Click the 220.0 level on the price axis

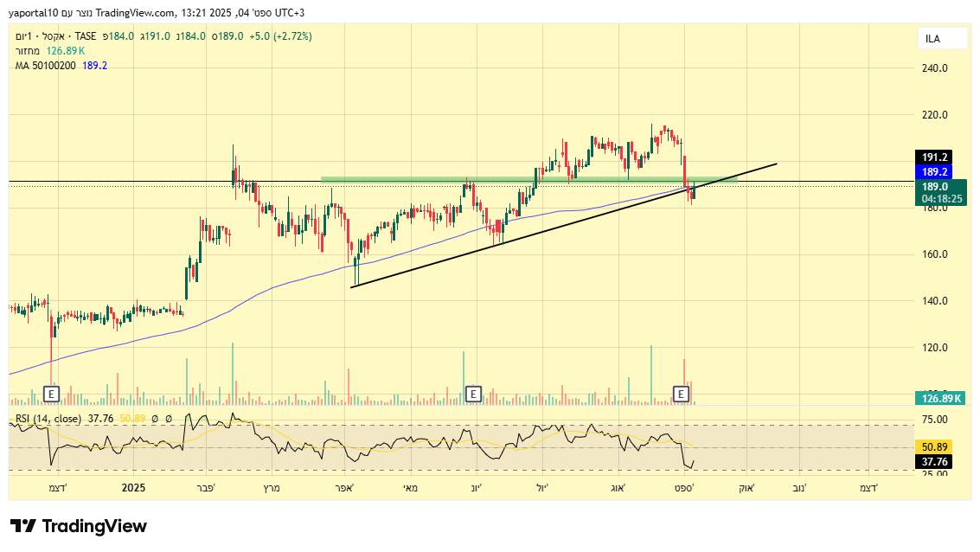coord(935,115)
